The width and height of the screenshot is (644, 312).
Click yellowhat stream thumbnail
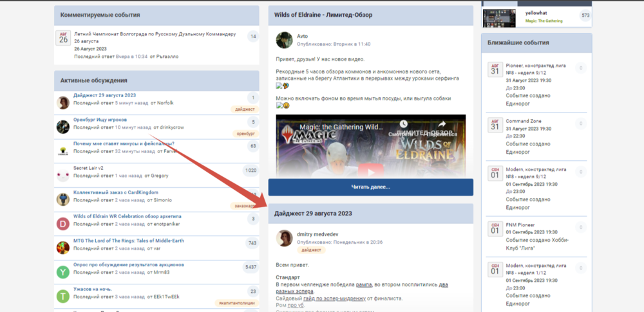[500, 17]
